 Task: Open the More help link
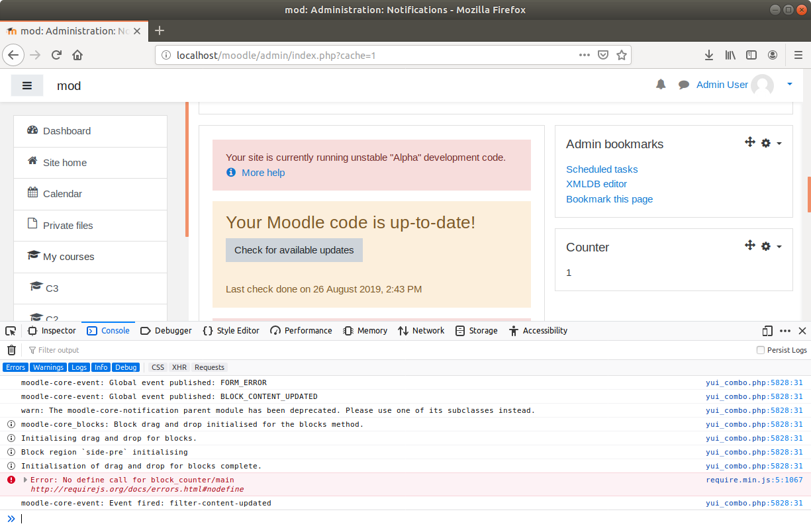point(263,173)
